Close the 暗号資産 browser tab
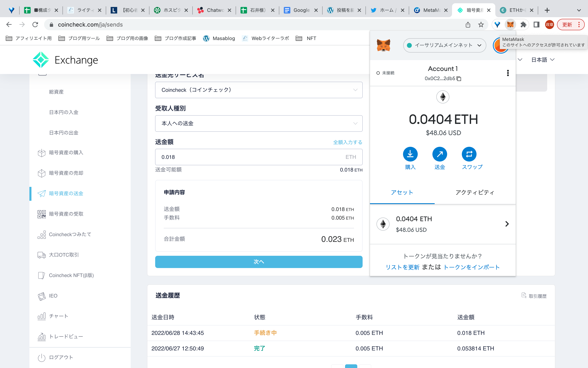The image size is (588, 368). pos(489,10)
